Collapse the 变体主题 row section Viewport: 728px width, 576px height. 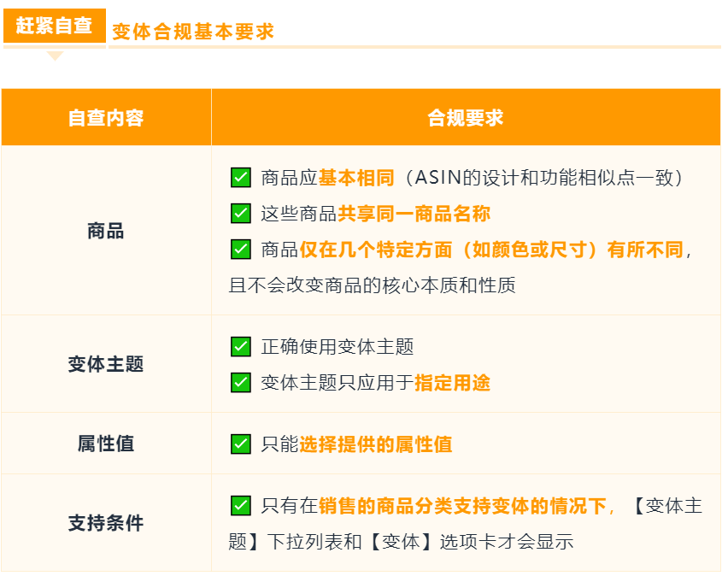click(106, 365)
